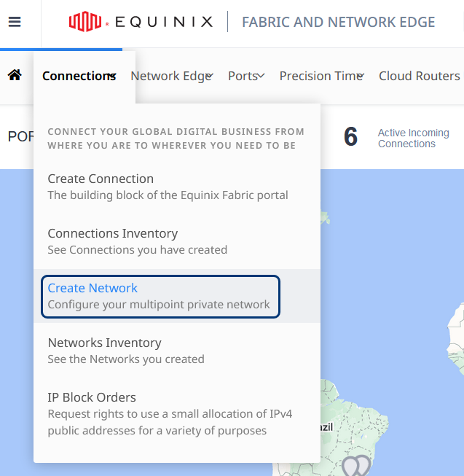Select the highlighted Create Network option

click(x=160, y=296)
